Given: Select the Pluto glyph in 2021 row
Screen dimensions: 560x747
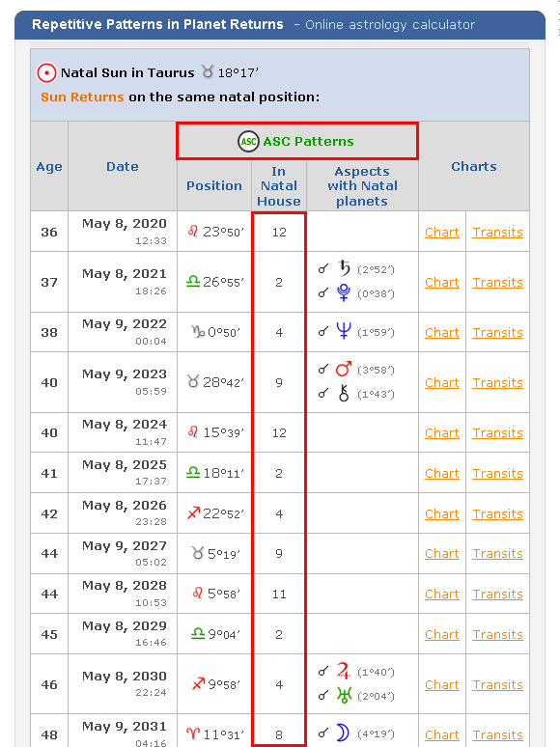Looking at the screenshot, I should [344, 293].
